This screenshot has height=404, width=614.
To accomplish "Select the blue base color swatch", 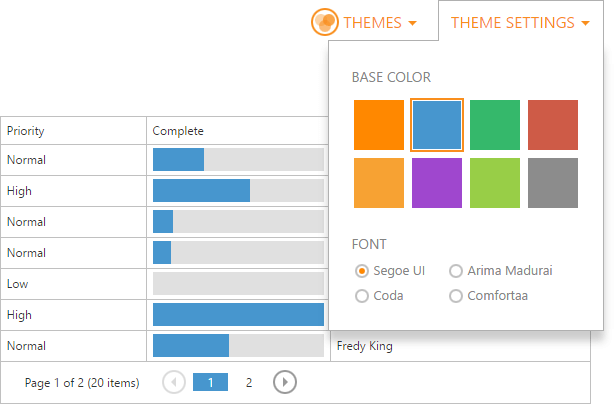I will (x=437, y=125).
